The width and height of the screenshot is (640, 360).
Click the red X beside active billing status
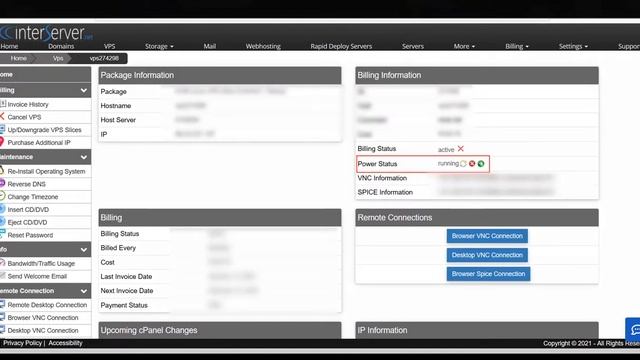click(460, 149)
